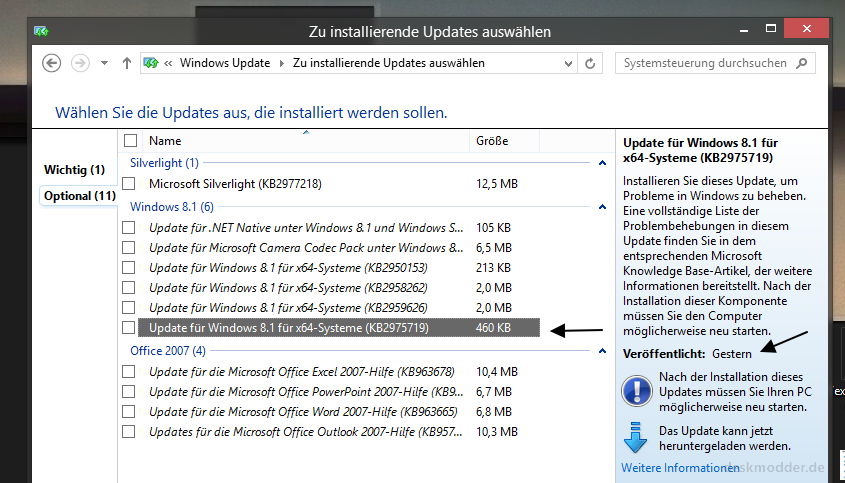845x483 pixels.
Task: Check the Excel 2007-Hilfe update checkbox
Action: pos(128,371)
